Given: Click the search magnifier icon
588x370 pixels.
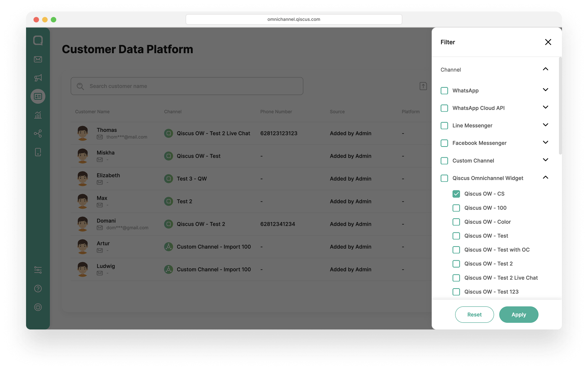Looking at the screenshot, I should (80, 86).
